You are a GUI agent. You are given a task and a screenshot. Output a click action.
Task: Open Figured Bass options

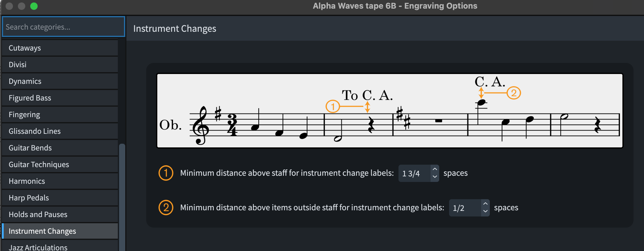(x=60, y=98)
